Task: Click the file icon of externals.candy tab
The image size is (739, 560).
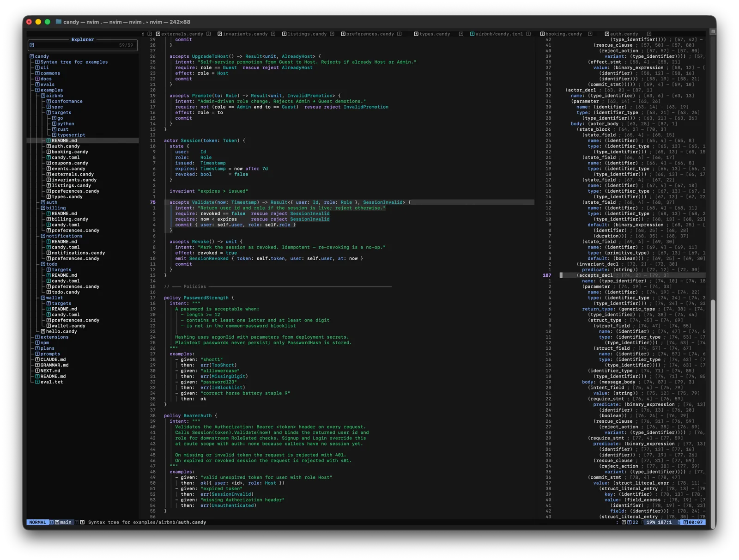Action: coord(158,34)
